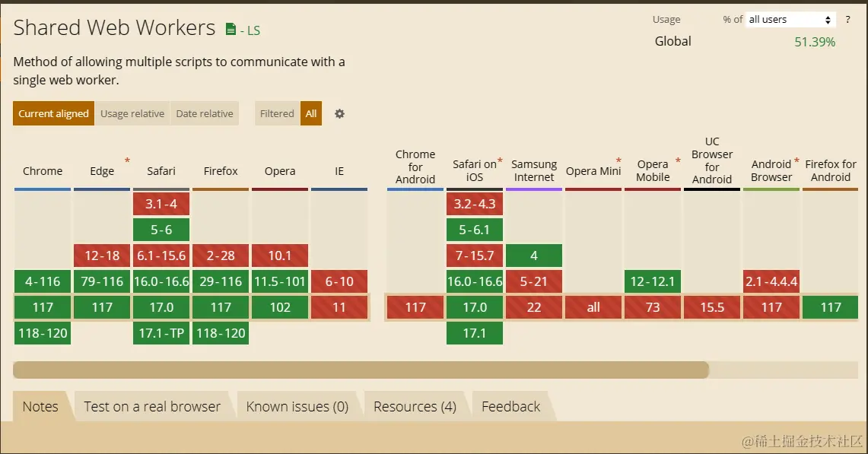Viewport: 868px width, 454px height.
Task: Click the asterisk note beside Safari on iOS
Action: [x=500, y=160]
